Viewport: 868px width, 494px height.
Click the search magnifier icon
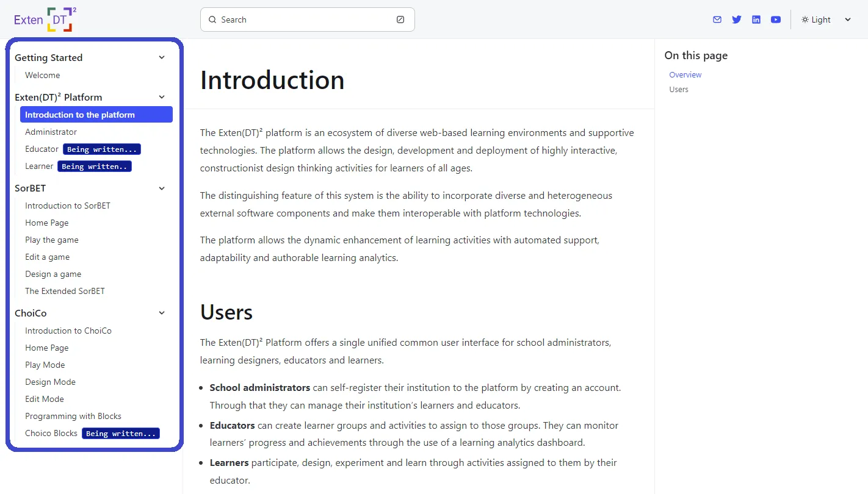click(x=212, y=20)
